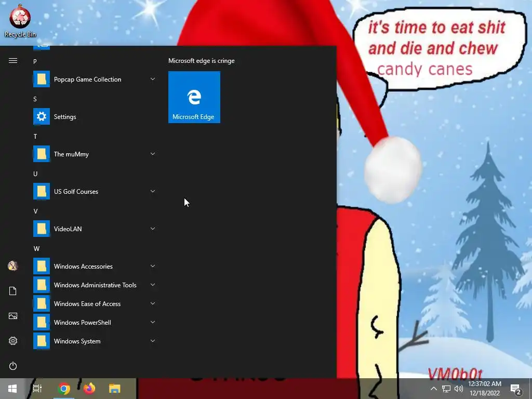
Task: Click the letter P section header
Action: [x=35, y=61]
